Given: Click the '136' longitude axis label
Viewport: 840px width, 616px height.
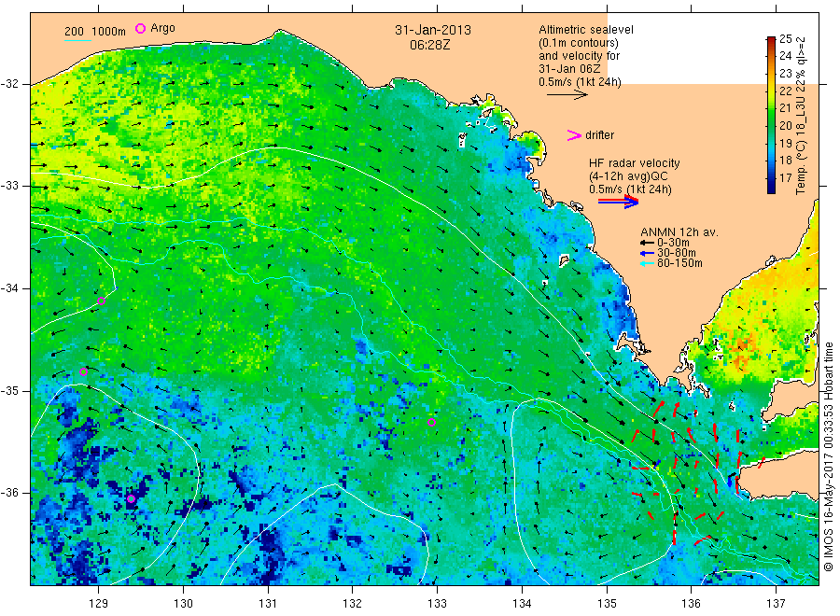Looking at the screenshot, I should click(691, 604).
